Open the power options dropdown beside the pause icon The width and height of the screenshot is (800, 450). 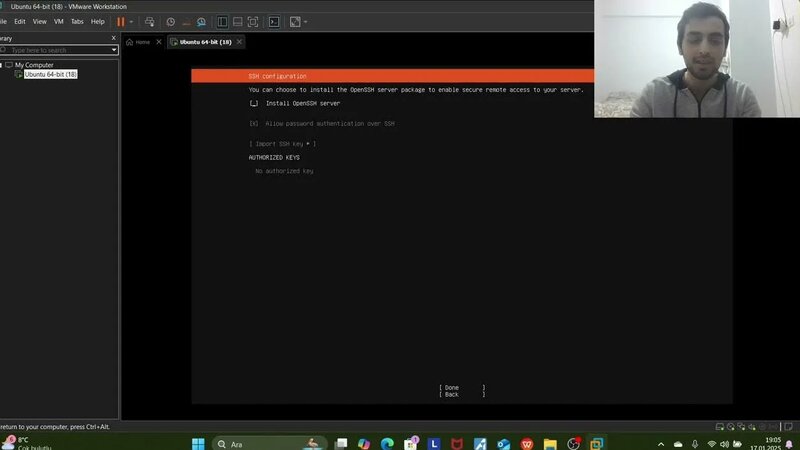[x=131, y=22]
